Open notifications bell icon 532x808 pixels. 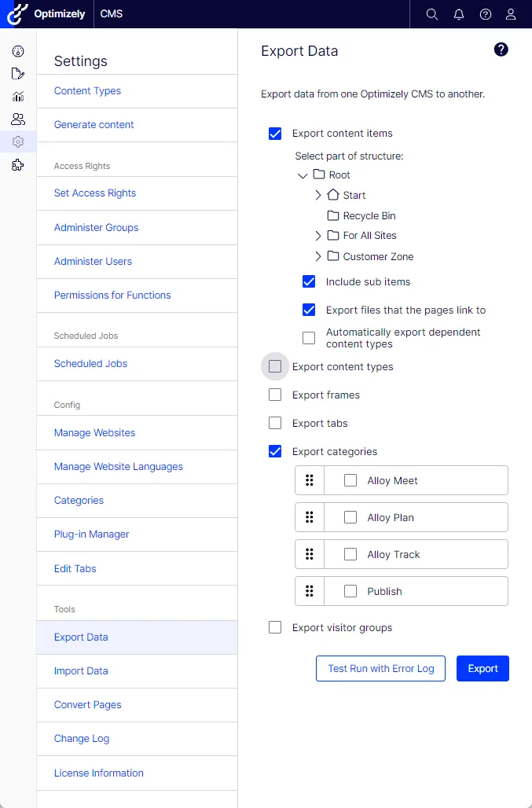click(x=459, y=14)
